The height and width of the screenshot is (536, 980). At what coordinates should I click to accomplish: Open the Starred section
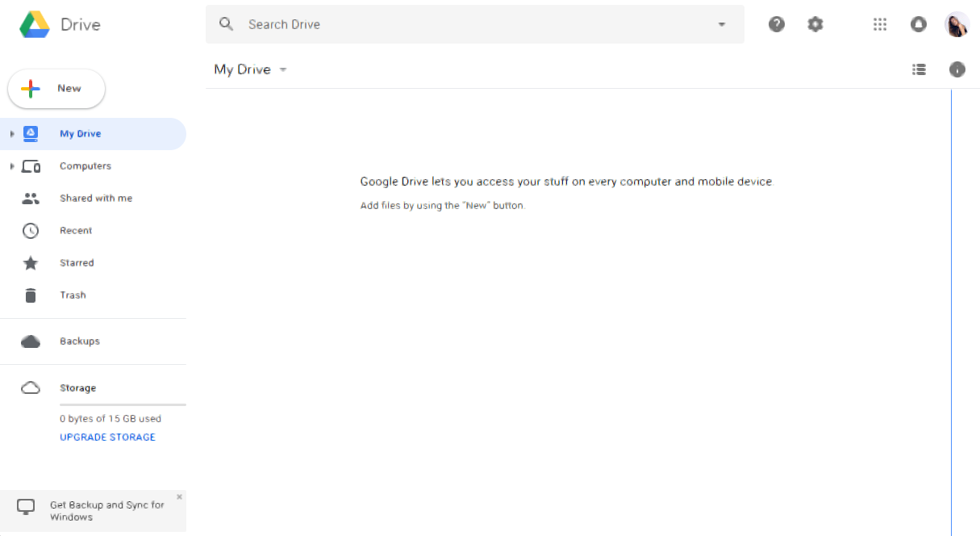tap(76, 263)
